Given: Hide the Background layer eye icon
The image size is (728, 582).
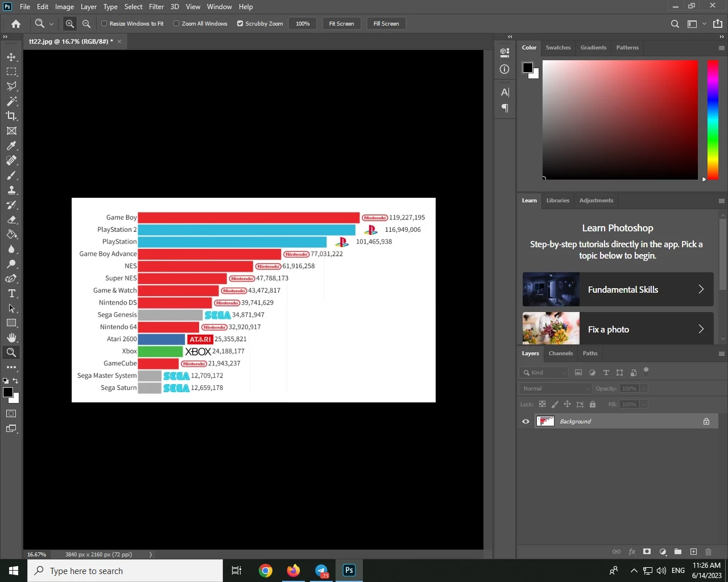Looking at the screenshot, I should (526, 421).
